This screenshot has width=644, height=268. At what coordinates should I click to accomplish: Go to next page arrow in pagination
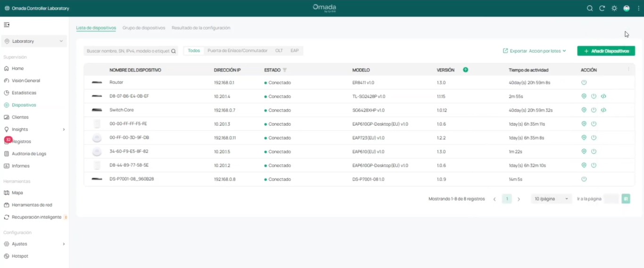click(519, 199)
